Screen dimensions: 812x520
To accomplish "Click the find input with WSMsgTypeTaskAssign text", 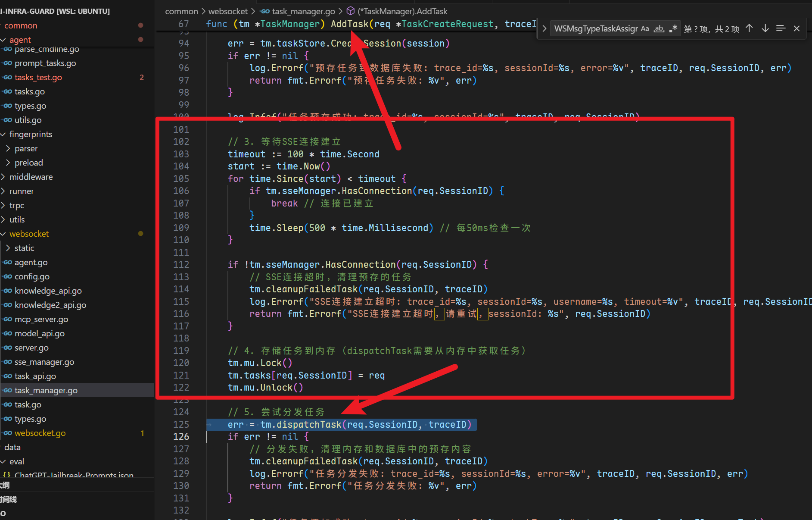I will [x=595, y=29].
